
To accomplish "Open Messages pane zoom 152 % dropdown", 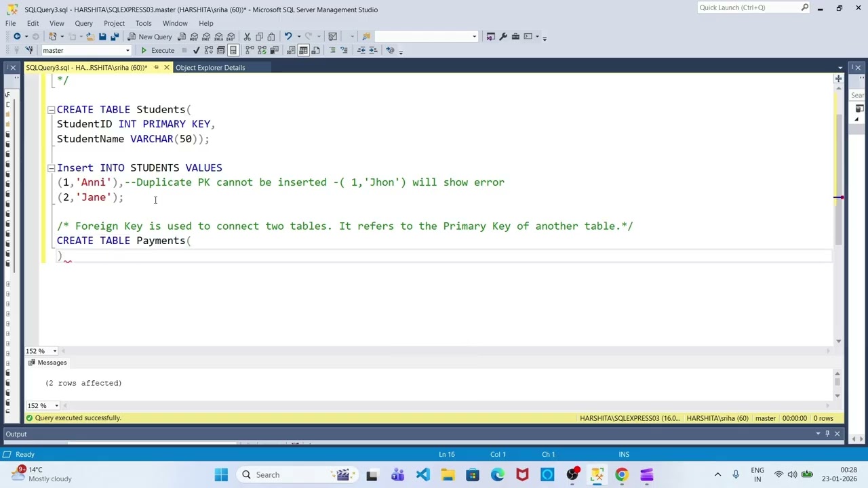I will coord(56,406).
